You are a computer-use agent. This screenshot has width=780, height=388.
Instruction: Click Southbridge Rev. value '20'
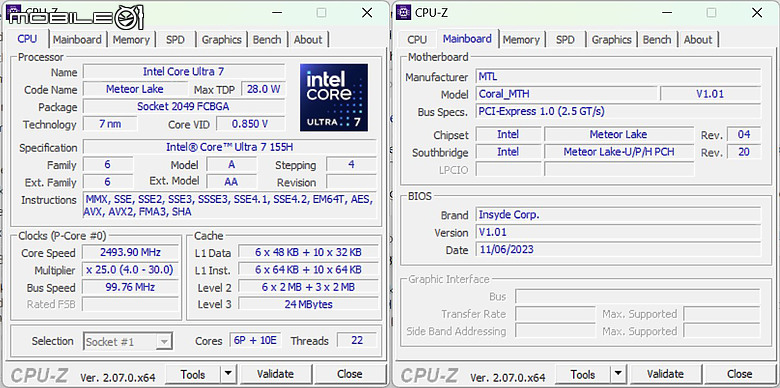(744, 152)
